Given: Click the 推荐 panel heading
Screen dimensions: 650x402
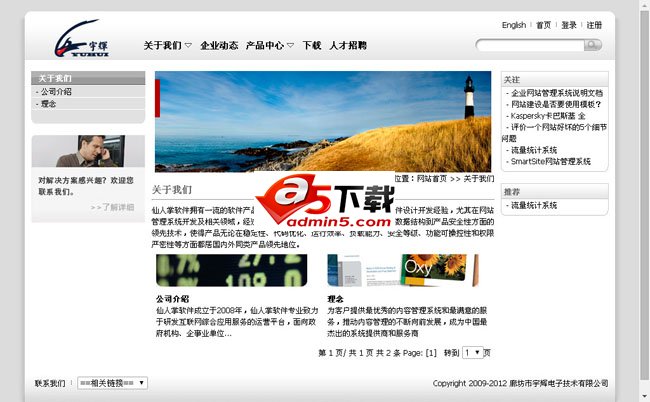Looking at the screenshot, I should pos(512,192).
